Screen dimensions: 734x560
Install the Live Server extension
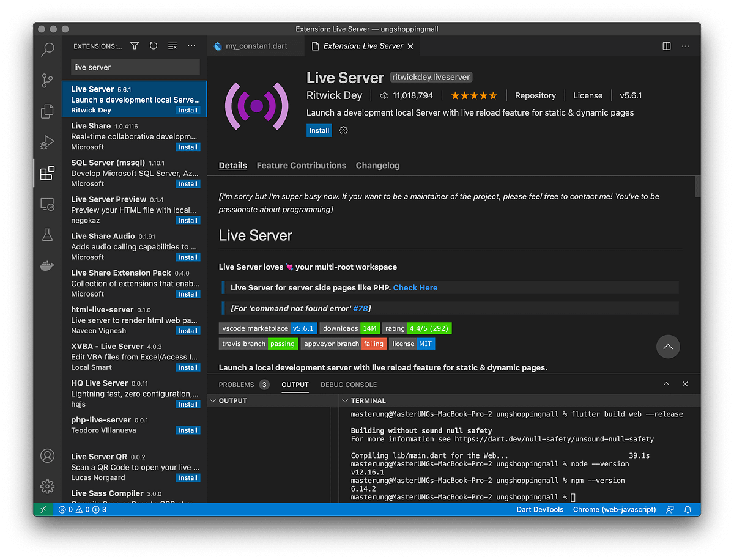click(x=319, y=130)
